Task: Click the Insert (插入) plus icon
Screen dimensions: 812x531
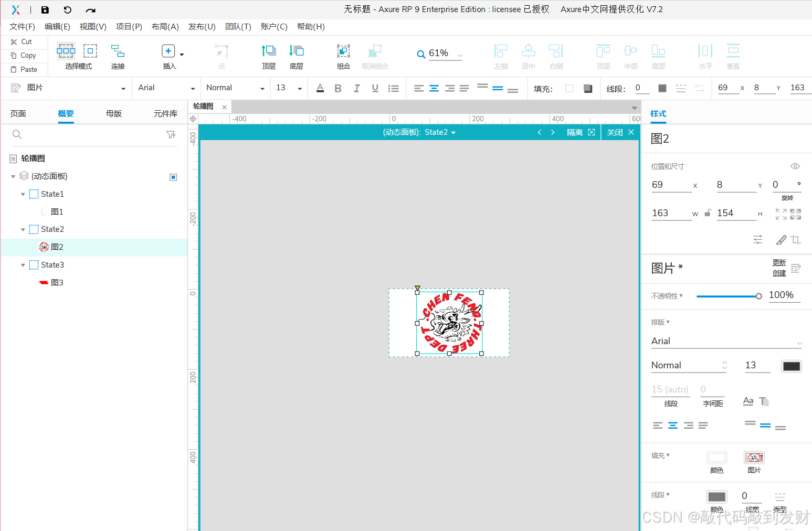Action: (168, 51)
